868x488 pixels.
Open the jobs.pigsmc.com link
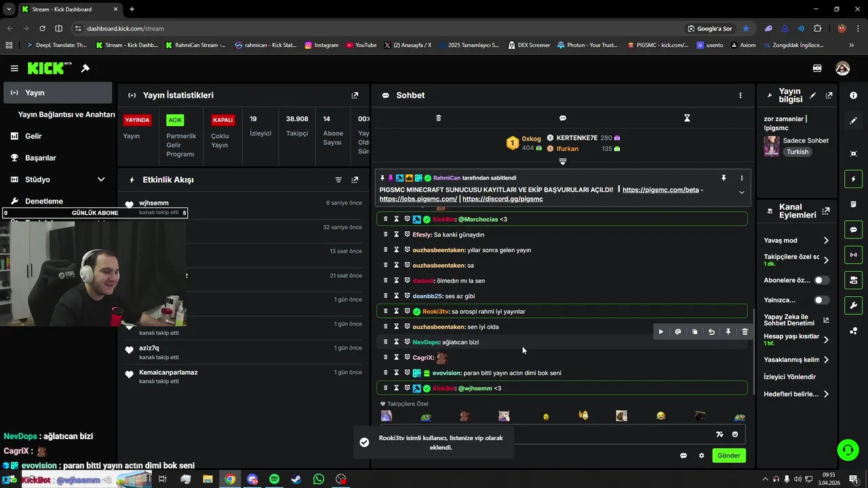click(418, 199)
